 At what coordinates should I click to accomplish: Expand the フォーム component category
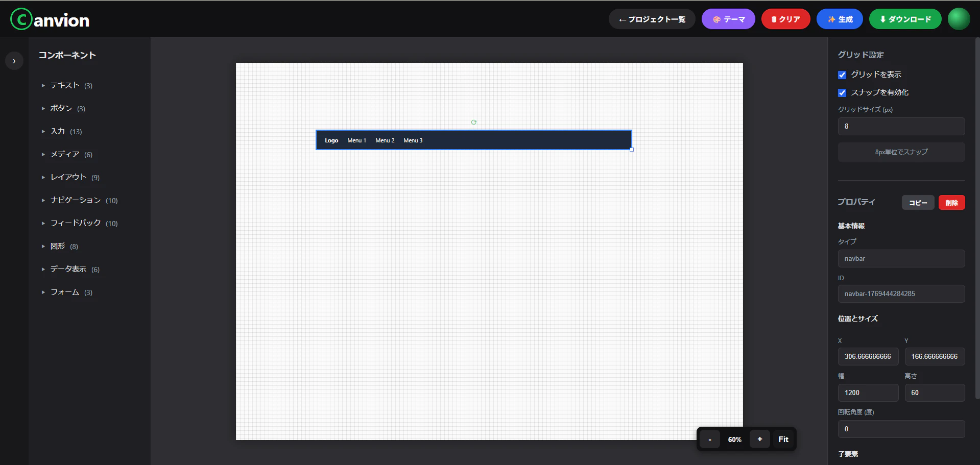(67, 292)
